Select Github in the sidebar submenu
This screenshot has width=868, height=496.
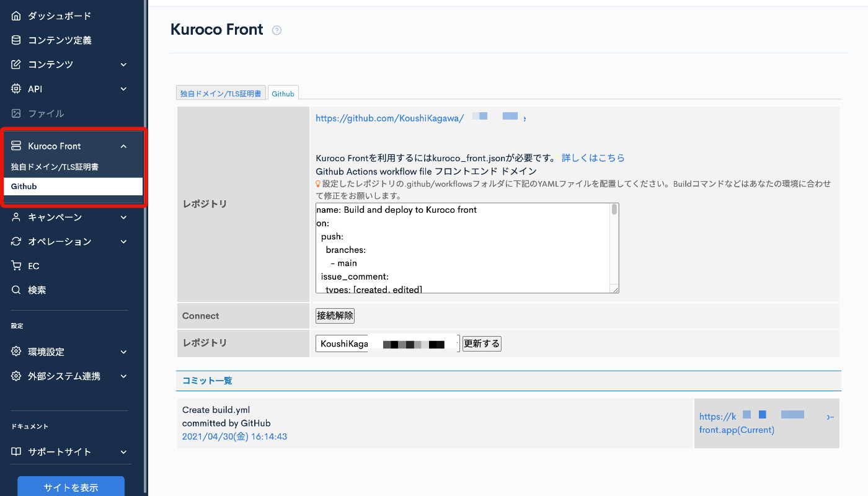tap(73, 187)
